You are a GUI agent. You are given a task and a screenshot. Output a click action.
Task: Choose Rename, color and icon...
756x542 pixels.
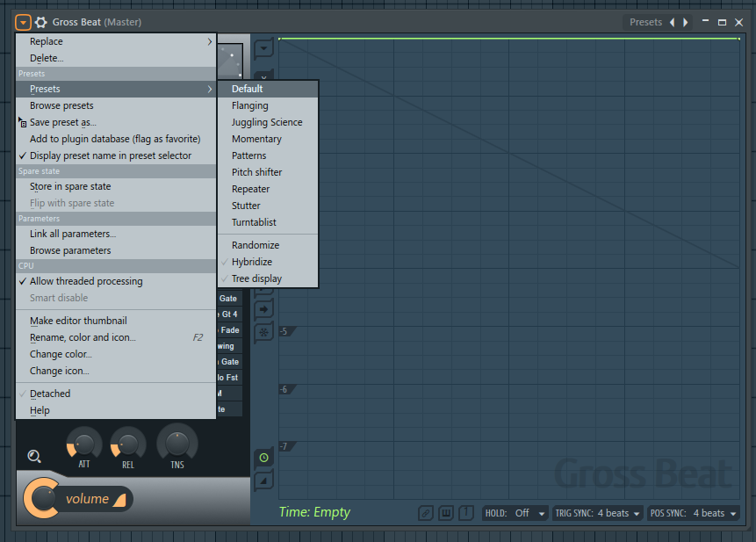(116, 337)
